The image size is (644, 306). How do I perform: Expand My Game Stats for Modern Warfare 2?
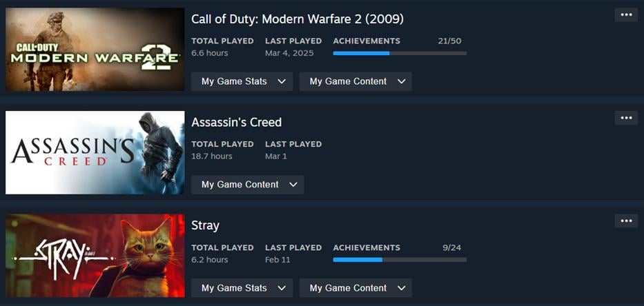coord(242,81)
